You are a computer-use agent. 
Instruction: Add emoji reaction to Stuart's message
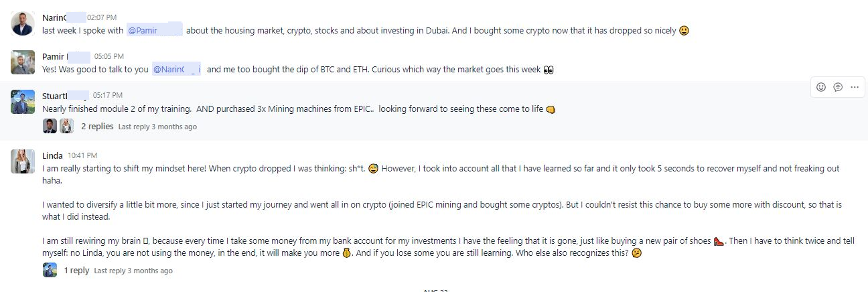pos(821,87)
